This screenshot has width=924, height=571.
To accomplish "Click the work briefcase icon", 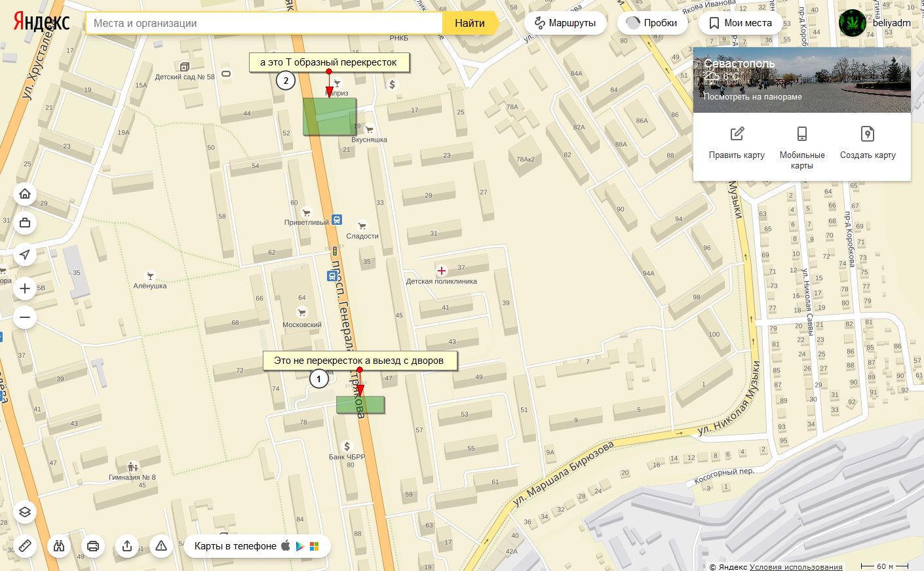I will (25, 223).
